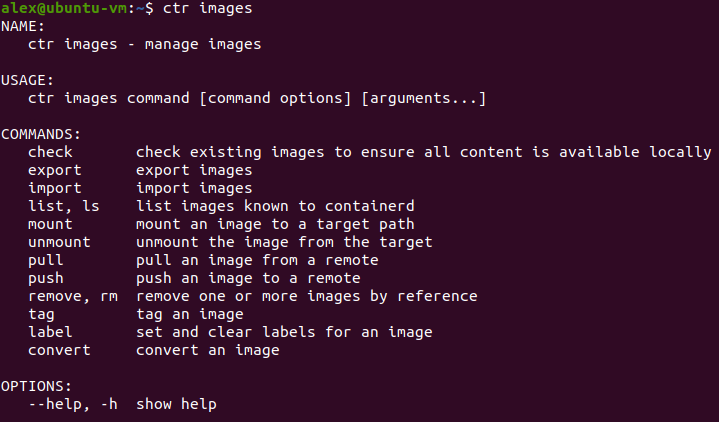Click the OPTIONS: section heading
The image size is (719, 422).
(x=36, y=386)
